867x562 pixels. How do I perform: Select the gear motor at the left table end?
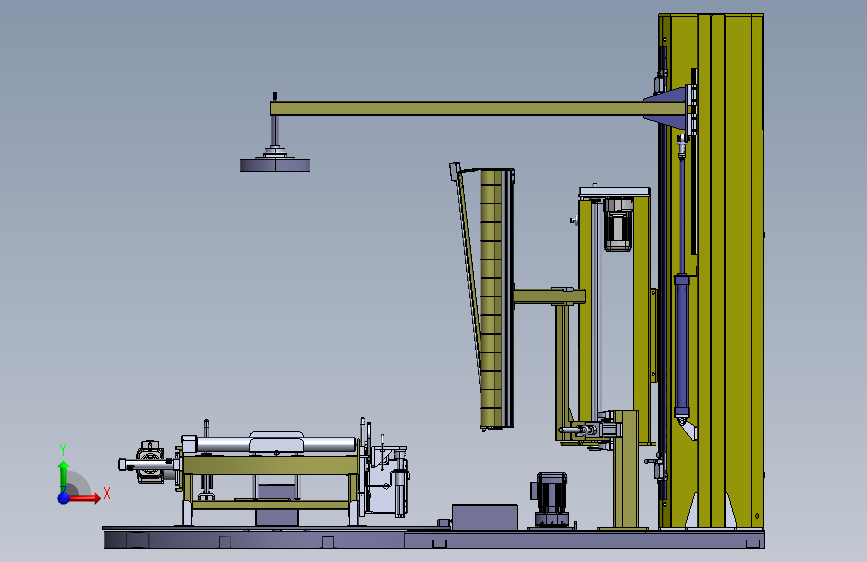pyautogui.click(x=149, y=462)
